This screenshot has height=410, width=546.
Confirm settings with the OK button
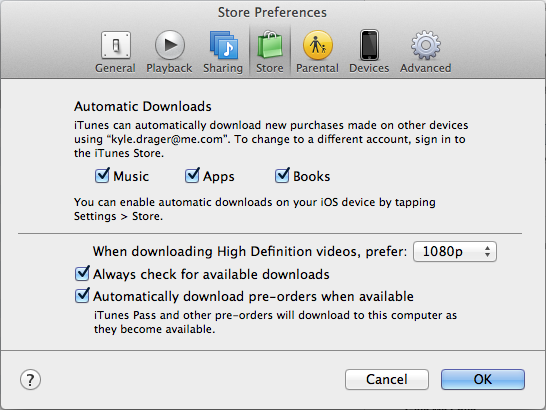click(x=483, y=379)
